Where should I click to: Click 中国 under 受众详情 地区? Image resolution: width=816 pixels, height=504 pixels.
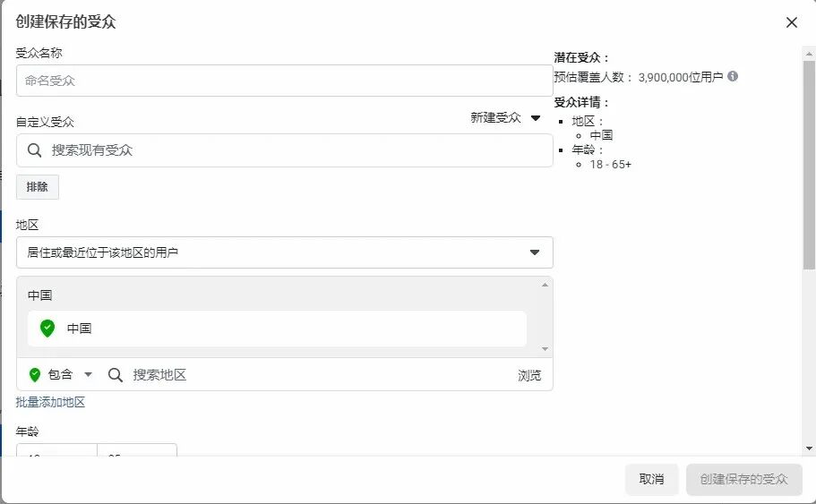click(x=601, y=135)
